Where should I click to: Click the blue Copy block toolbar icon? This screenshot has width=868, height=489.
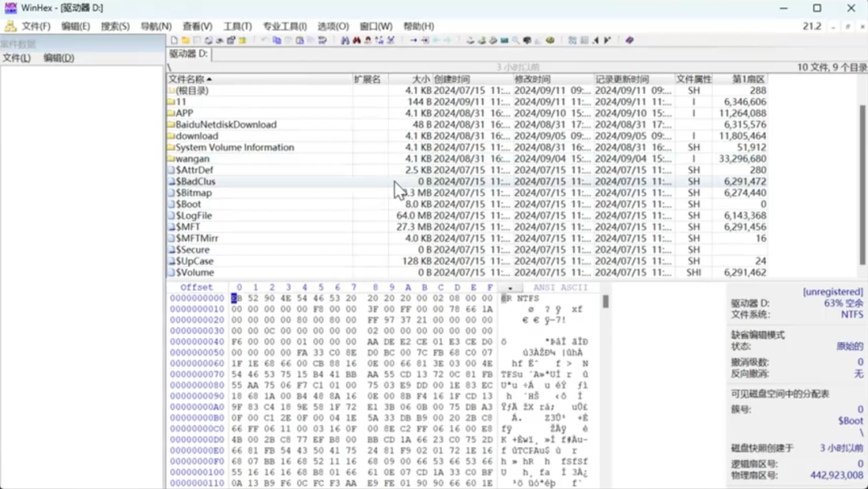pyautogui.click(x=276, y=40)
